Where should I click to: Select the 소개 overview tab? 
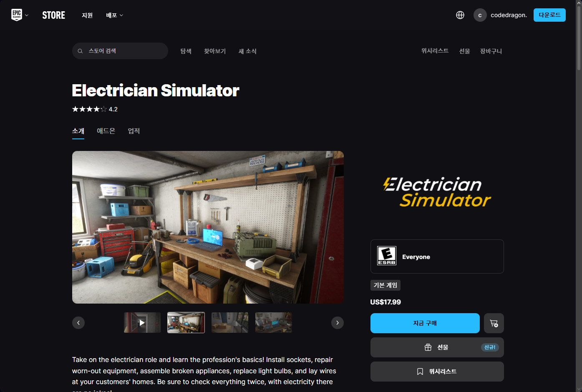tap(78, 131)
